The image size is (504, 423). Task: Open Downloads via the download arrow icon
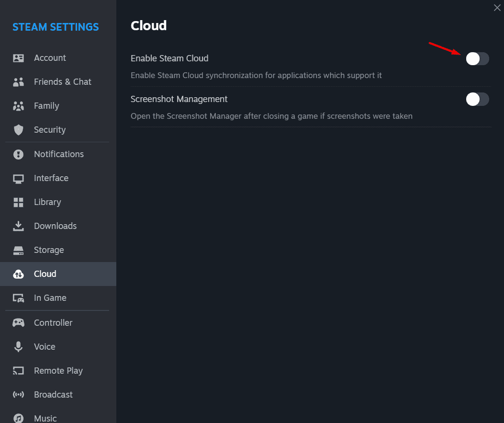point(18,226)
